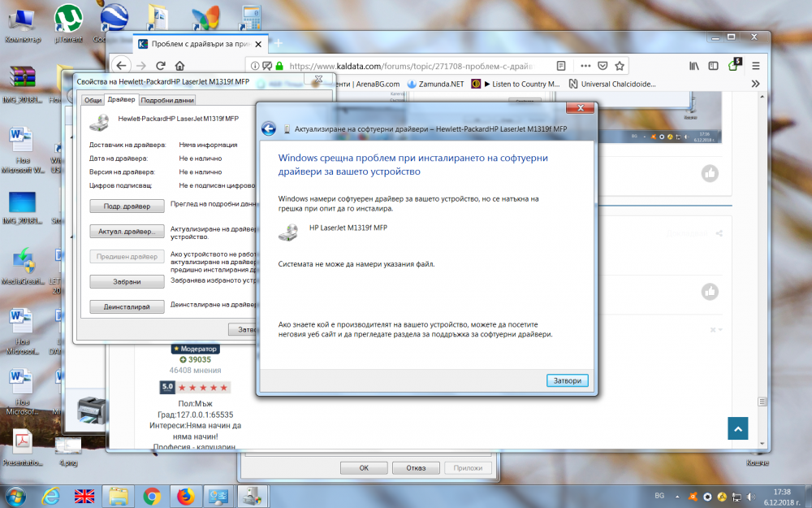Show more bookmarks chevron

pos(755,84)
